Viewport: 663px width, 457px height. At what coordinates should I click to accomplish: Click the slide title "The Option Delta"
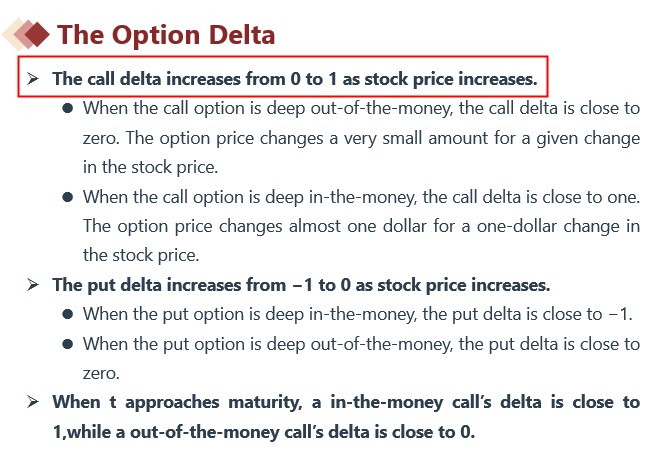point(166,35)
